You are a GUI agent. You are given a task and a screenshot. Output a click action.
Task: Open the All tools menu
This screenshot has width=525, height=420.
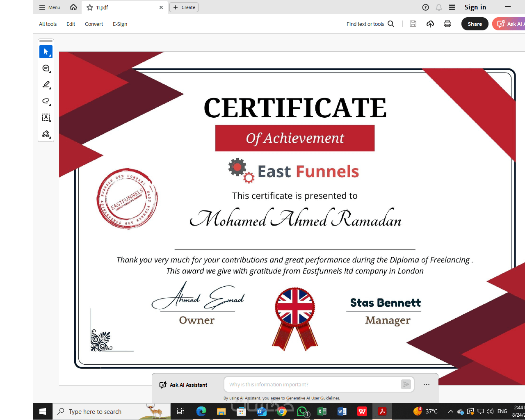(48, 24)
